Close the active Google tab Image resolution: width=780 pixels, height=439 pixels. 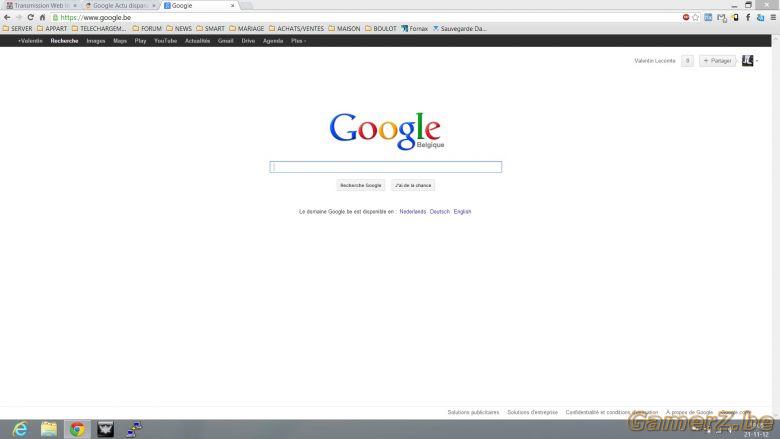tap(232, 5)
